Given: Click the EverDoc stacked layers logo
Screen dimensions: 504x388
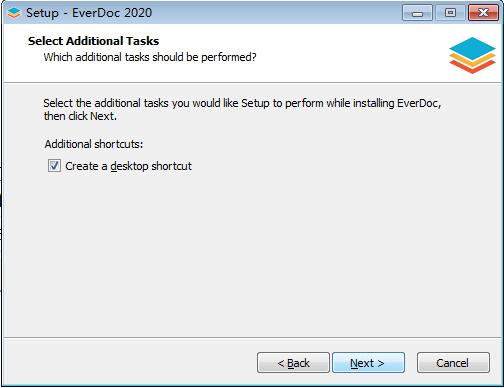Looking at the screenshot, I should coord(472,55).
